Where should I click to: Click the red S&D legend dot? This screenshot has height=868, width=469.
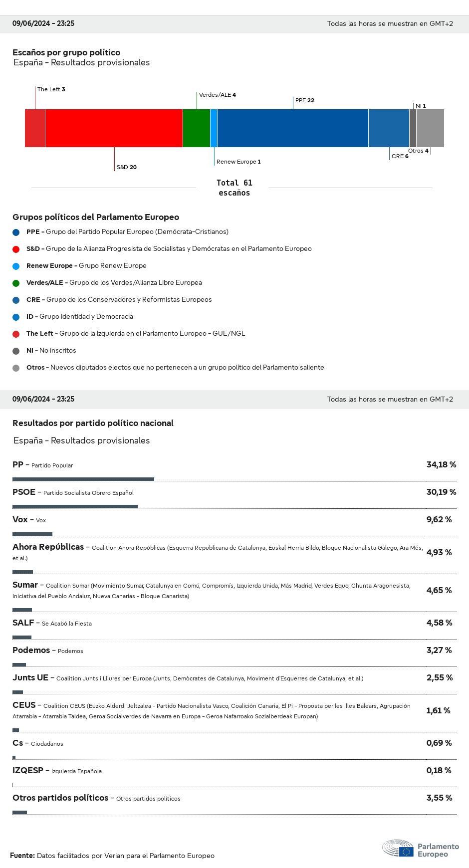pyautogui.click(x=16, y=249)
